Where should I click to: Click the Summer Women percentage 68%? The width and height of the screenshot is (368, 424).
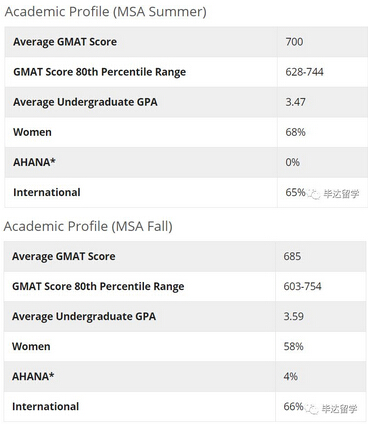point(295,132)
